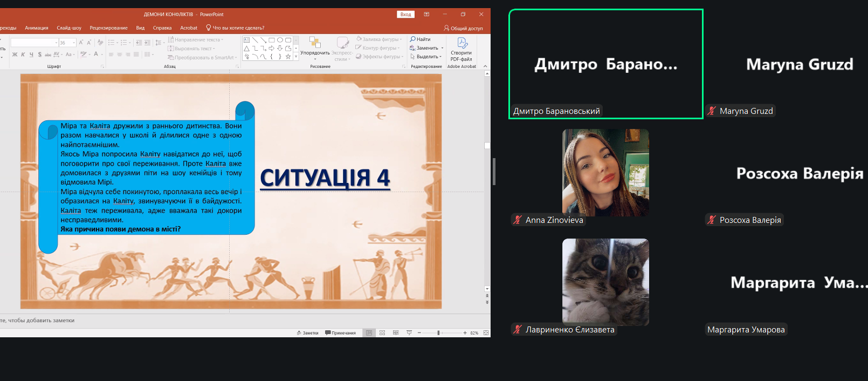Click the Вход sign-in button

click(405, 15)
